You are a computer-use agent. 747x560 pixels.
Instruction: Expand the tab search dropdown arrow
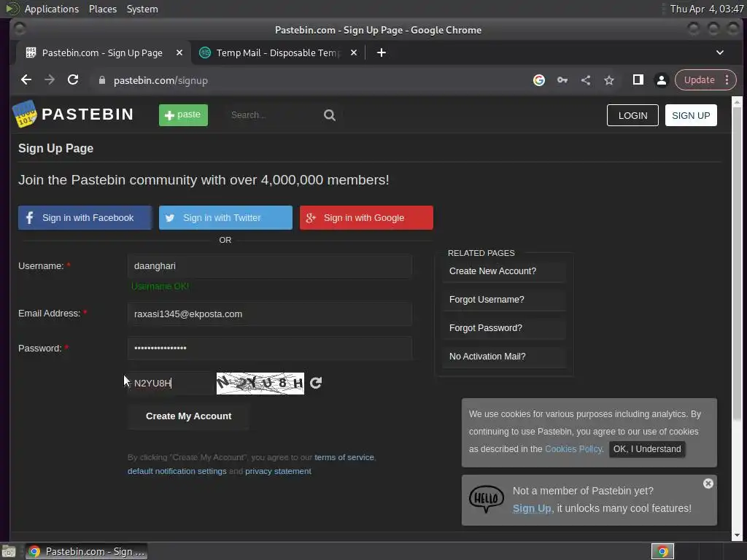[x=720, y=52]
